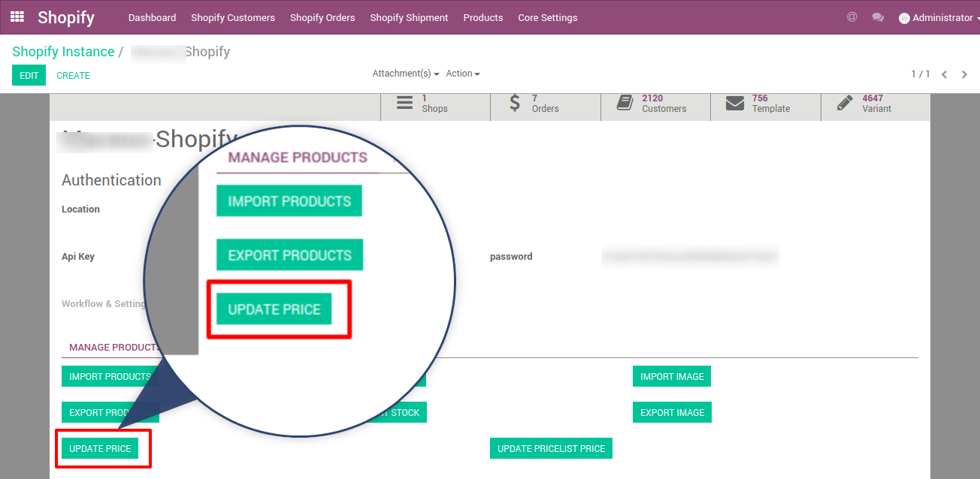The height and width of the screenshot is (479, 980).
Task: Go to next record arrow
Action: tap(964, 74)
